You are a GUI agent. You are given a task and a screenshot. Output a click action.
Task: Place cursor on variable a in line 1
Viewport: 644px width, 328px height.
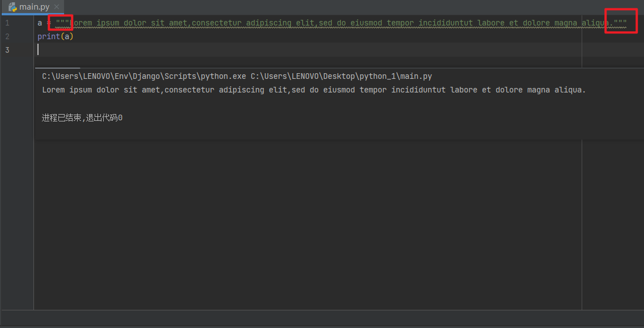(40, 23)
